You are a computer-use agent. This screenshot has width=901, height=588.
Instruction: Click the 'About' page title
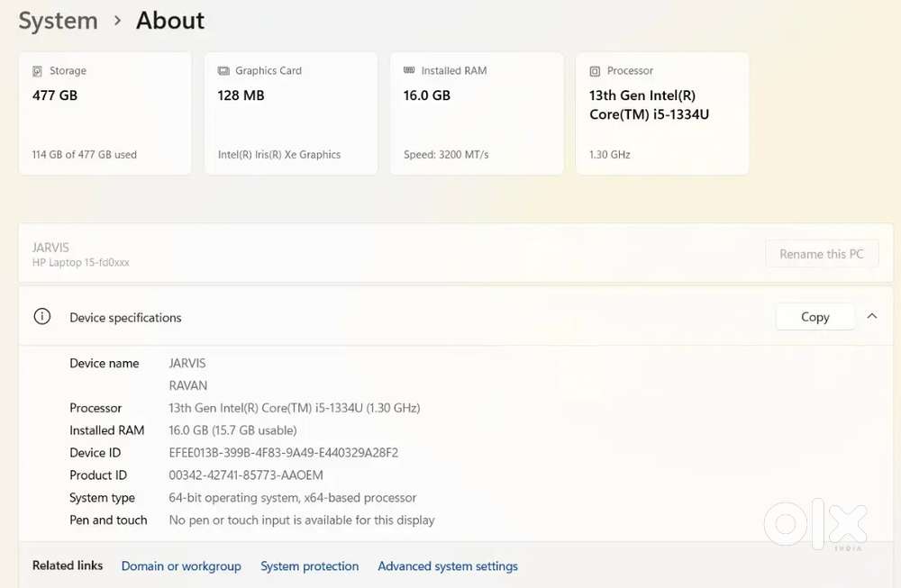pyautogui.click(x=170, y=21)
